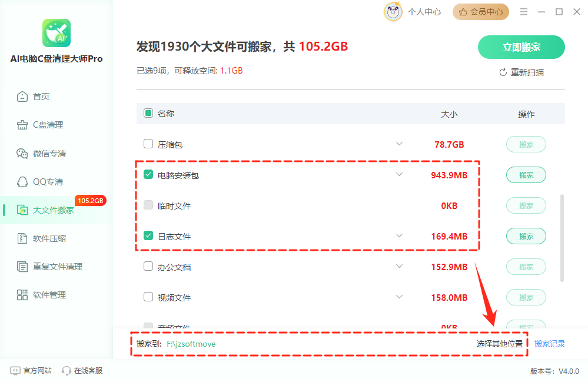The width and height of the screenshot is (588, 382).
Task: Expand the 办公文档 row chevron
Action: (x=400, y=267)
